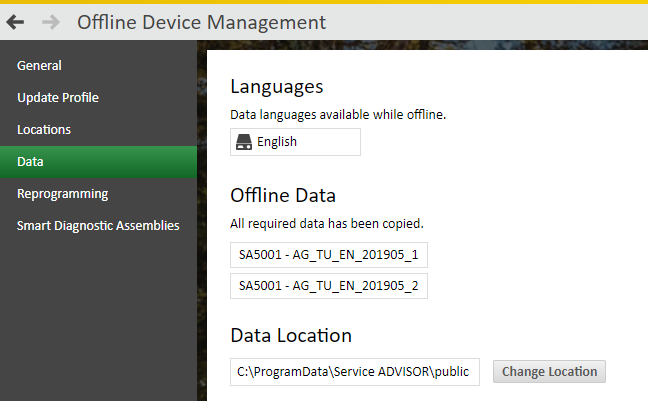Click the Offline Data heading
This screenshot has height=401, width=648.
(x=283, y=196)
